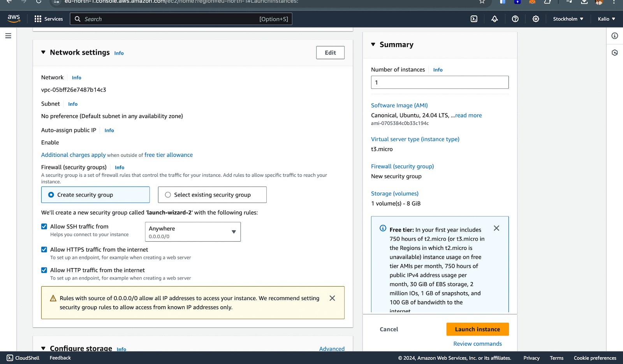The image size is (623, 364).
Task: Open Feedback in the footer
Action: 60,358
